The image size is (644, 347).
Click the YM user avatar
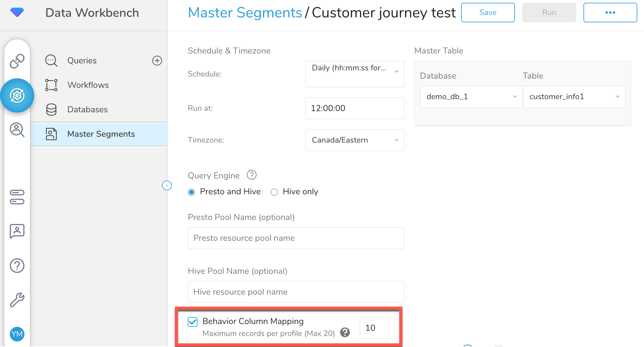click(x=17, y=334)
